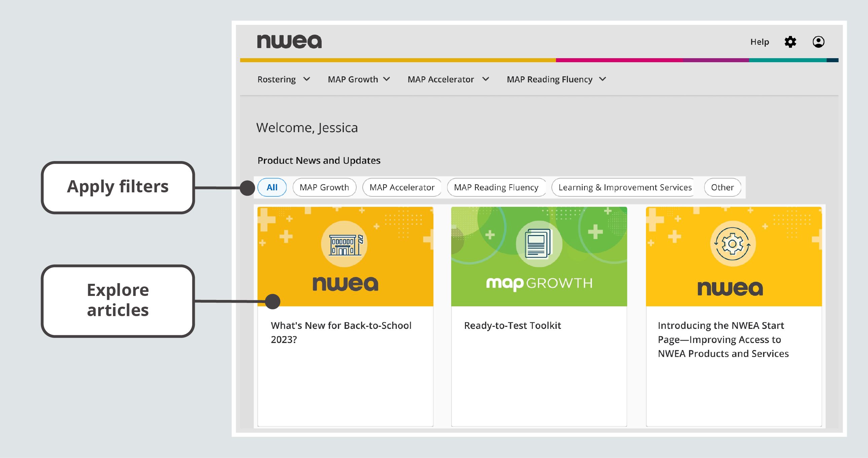This screenshot has width=868, height=458.
Task: Click the Product News and Updates heading
Action: [319, 160]
